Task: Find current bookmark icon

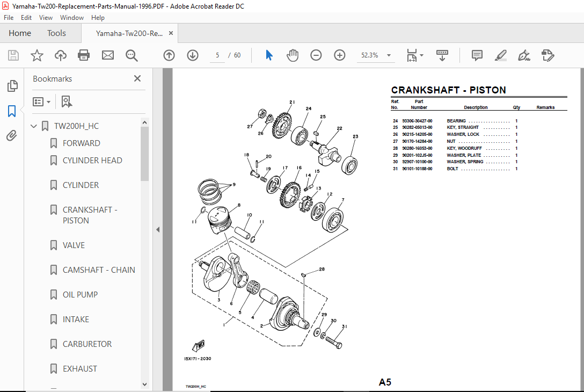Action: tap(67, 101)
